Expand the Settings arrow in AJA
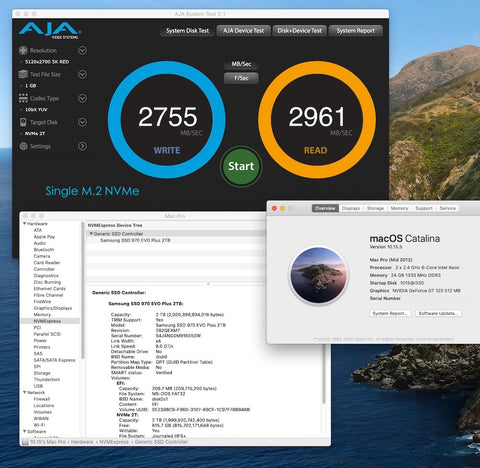This screenshot has height=468, width=480. coord(82,146)
